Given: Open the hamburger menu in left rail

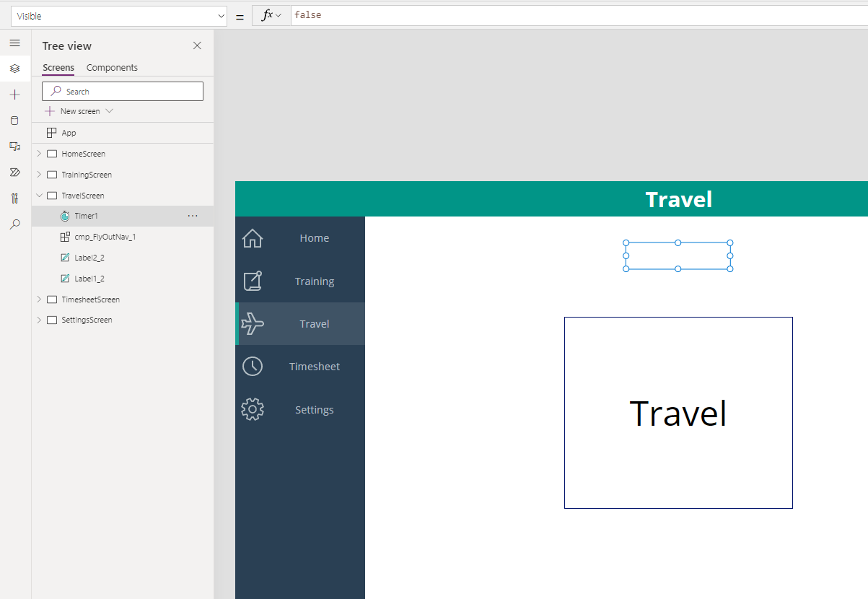Looking at the screenshot, I should pos(14,43).
